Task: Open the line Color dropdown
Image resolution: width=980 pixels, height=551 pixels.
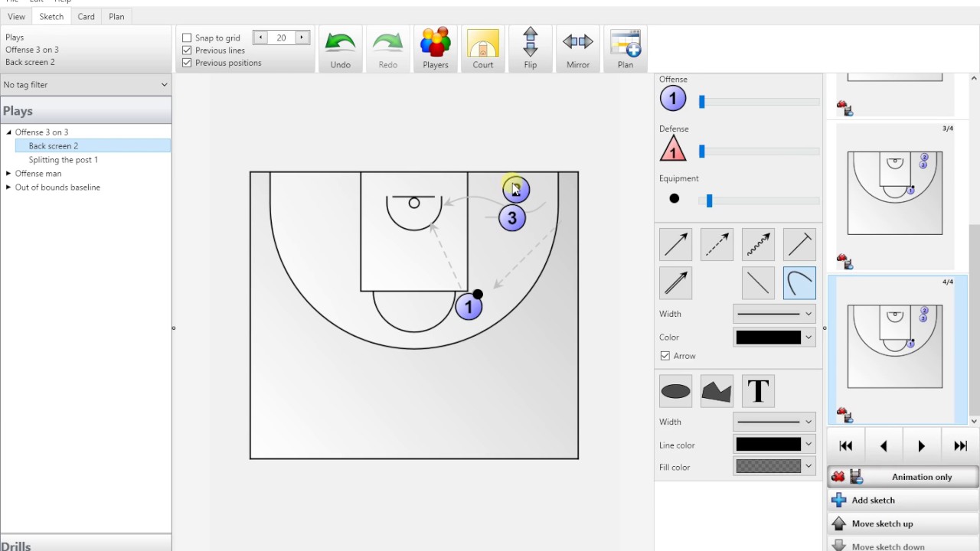Action: tap(775, 337)
